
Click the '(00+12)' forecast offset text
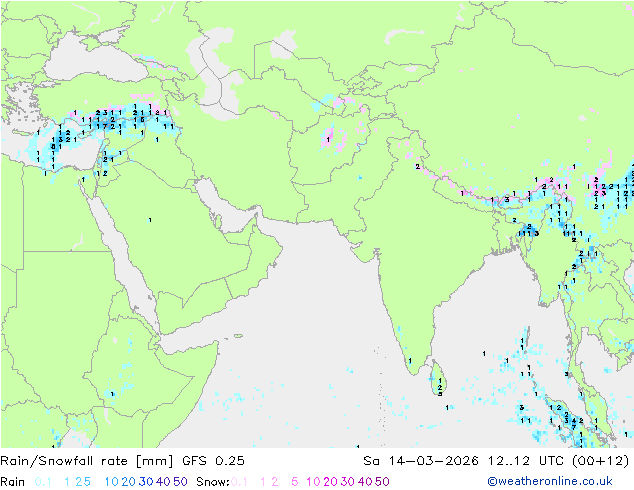point(600,461)
